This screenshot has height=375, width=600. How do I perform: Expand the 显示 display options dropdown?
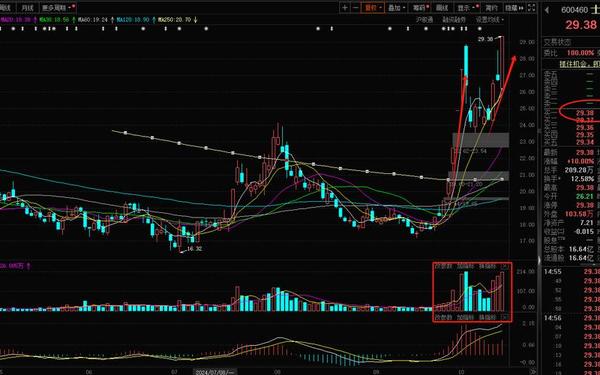point(467,7)
